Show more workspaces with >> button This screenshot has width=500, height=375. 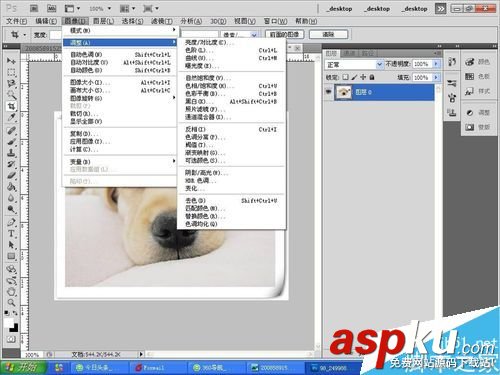click(440, 9)
